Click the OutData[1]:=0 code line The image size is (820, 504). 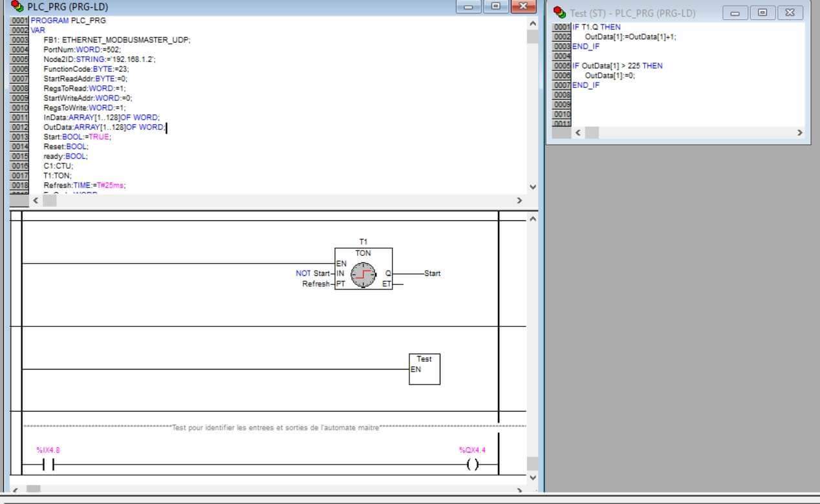click(609, 76)
